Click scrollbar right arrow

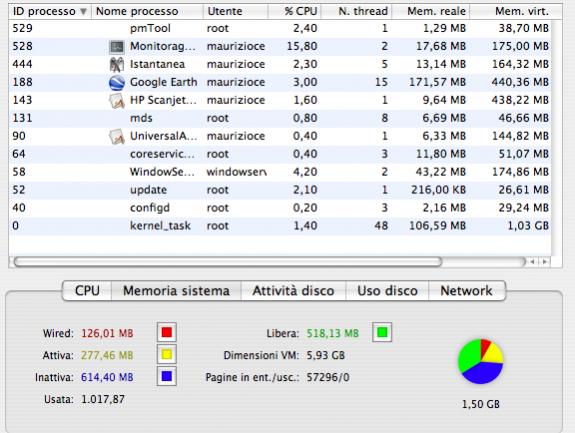(x=544, y=262)
